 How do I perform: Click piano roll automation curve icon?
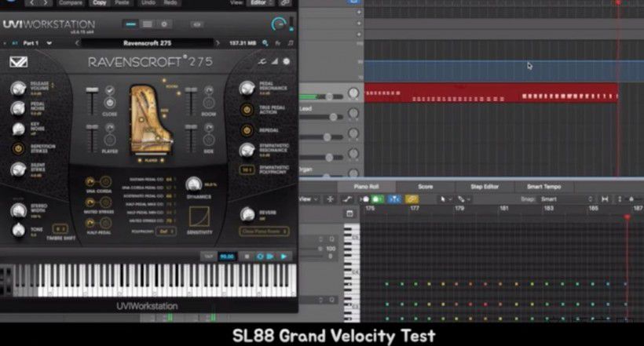pos(347,199)
